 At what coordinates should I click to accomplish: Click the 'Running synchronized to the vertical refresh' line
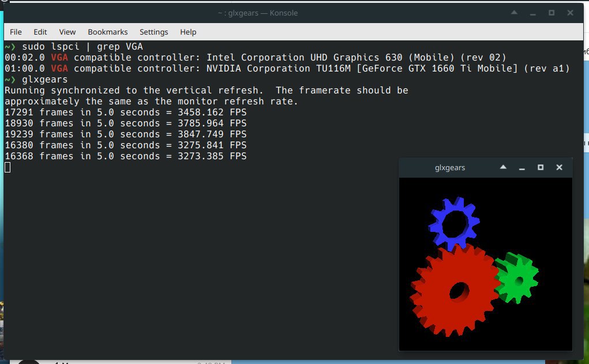point(206,90)
